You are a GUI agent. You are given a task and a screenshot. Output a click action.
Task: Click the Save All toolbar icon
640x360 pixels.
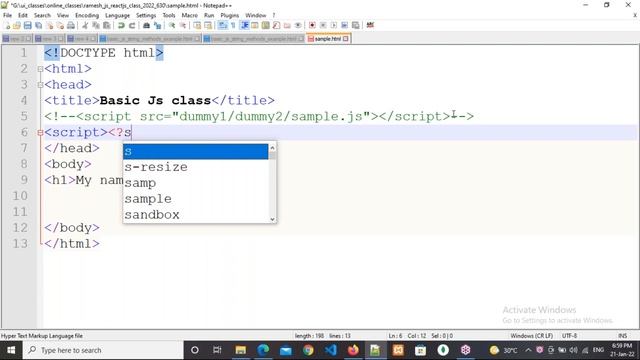[x=38, y=25]
